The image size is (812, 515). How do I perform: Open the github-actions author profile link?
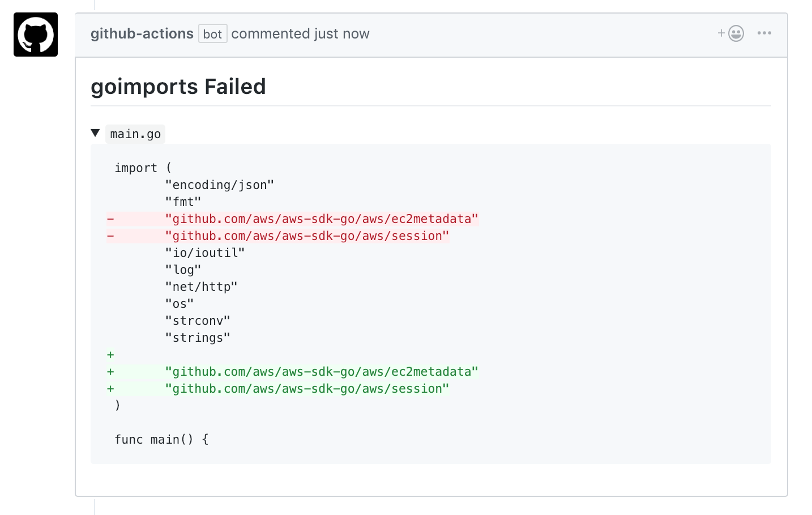click(142, 34)
